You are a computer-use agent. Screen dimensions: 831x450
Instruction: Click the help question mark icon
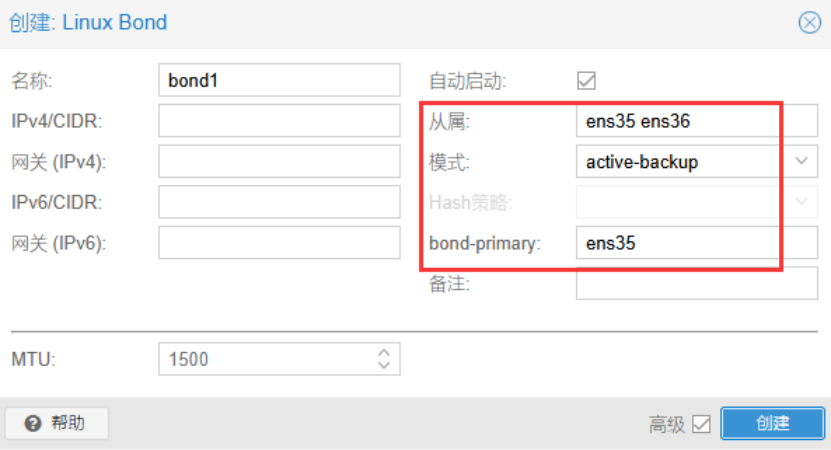33,424
